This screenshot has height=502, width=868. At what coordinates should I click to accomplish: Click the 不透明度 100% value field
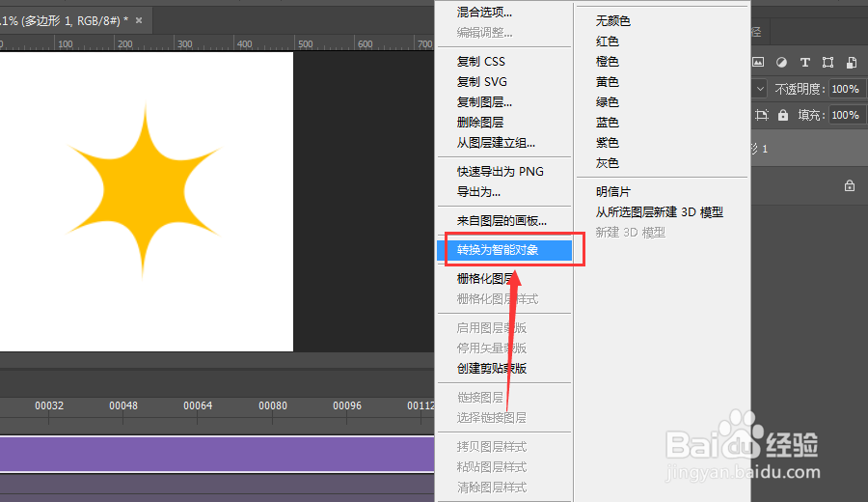point(845,89)
